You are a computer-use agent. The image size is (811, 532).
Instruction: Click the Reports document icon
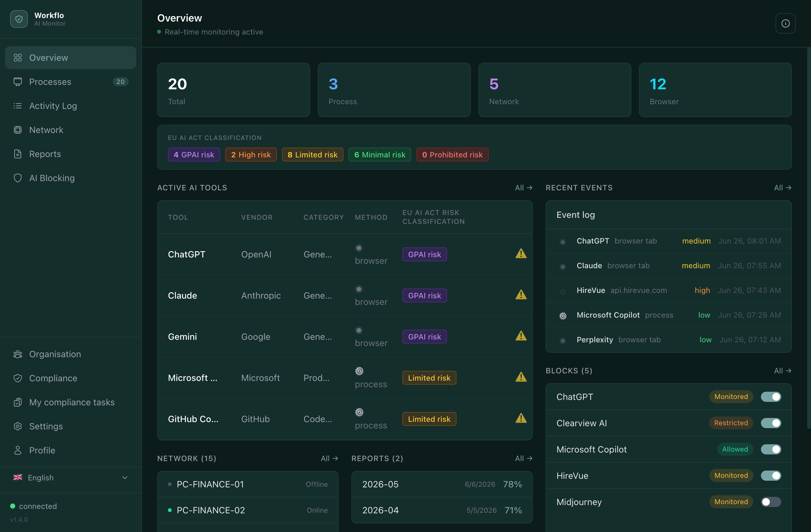(18, 154)
